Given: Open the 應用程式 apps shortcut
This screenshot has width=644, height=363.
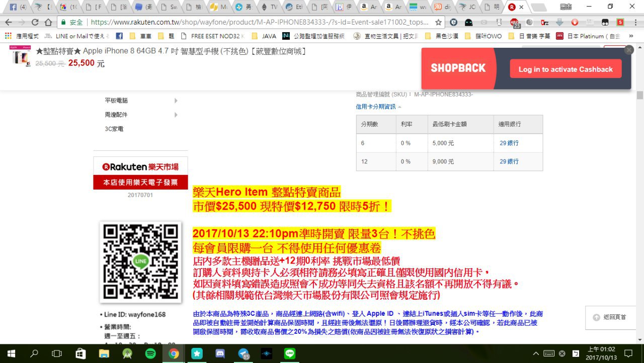Looking at the screenshot, I should (22, 36).
